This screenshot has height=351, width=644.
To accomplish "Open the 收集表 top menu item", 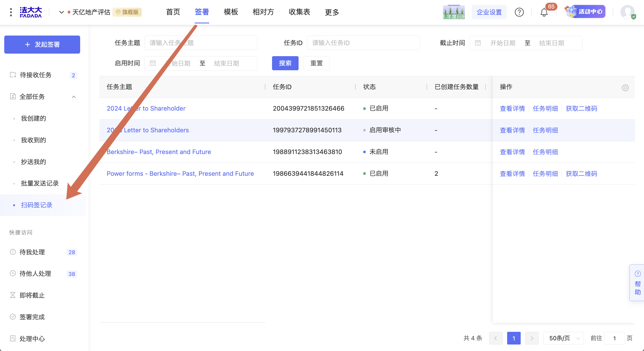I will pos(299,12).
